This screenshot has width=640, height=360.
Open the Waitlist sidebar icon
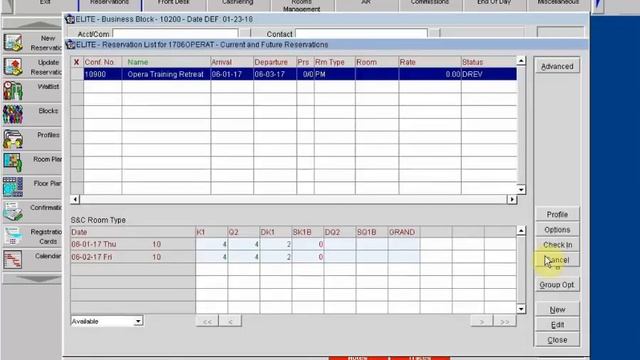[x=13, y=91]
